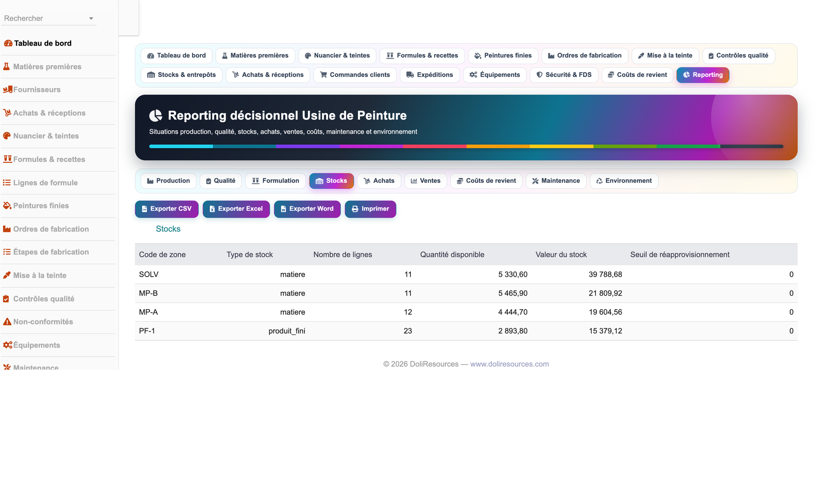
Task: Click the Non-conformités warning triangle icon
Action: [7, 322]
